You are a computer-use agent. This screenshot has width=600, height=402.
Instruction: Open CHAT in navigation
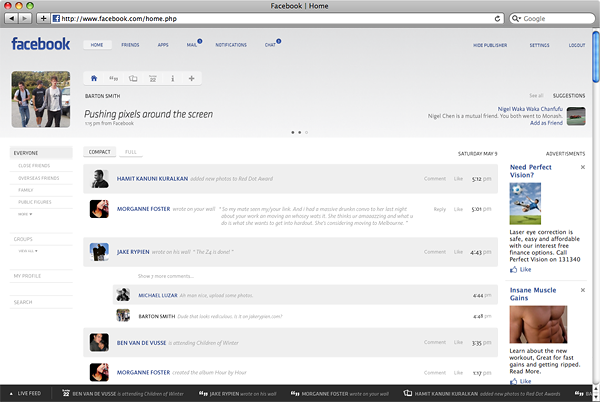pos(270,45)
